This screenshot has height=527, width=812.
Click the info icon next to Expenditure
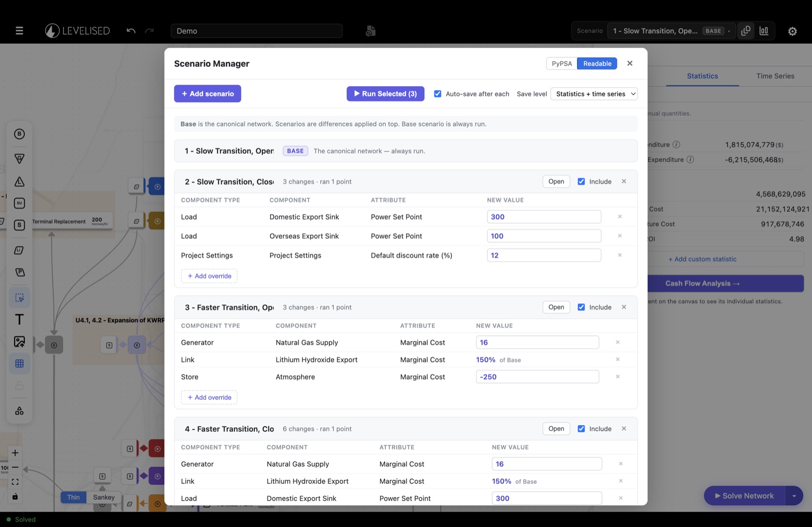690,159
